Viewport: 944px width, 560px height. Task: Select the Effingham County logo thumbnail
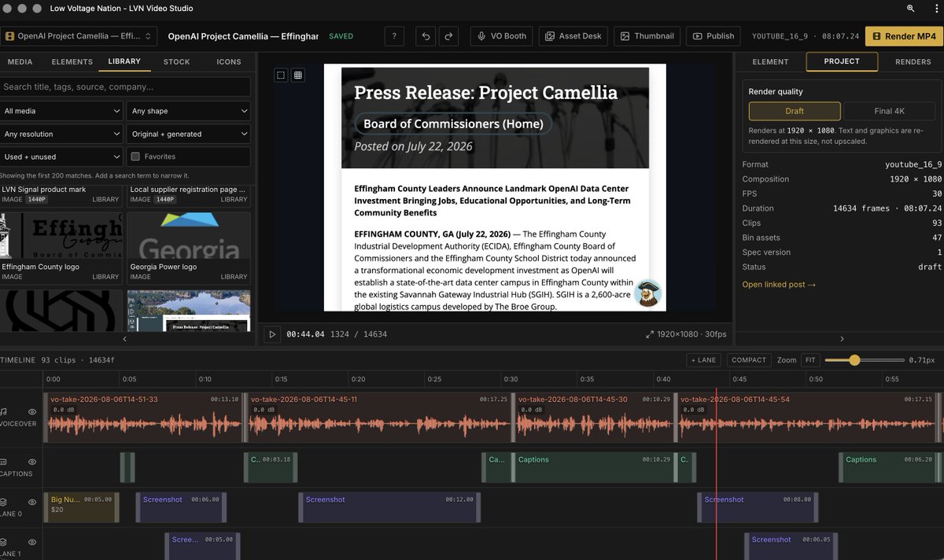[x=61, y=236]
